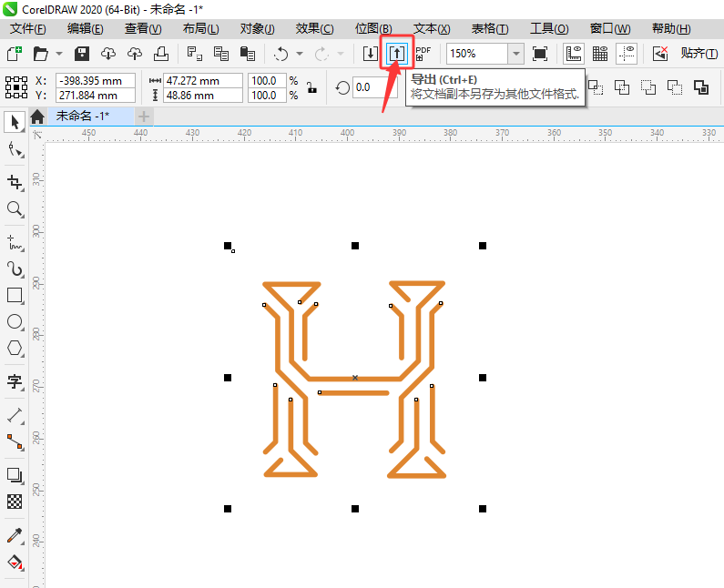This screenshot has width=724, height=588.
Task: Click the rotation angle field
Action: 375,87
